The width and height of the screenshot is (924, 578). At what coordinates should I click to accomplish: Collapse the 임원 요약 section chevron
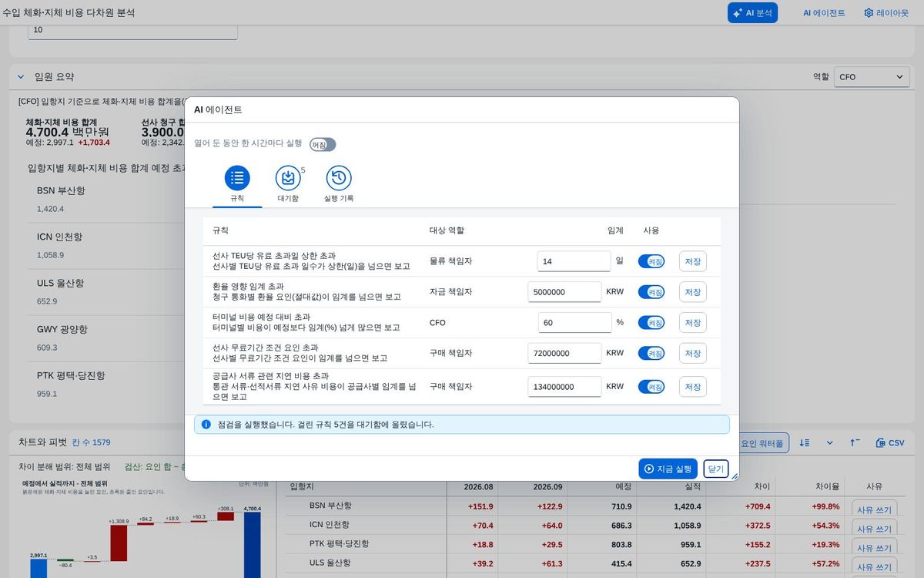pyautogui.click(x=21, y=77)
